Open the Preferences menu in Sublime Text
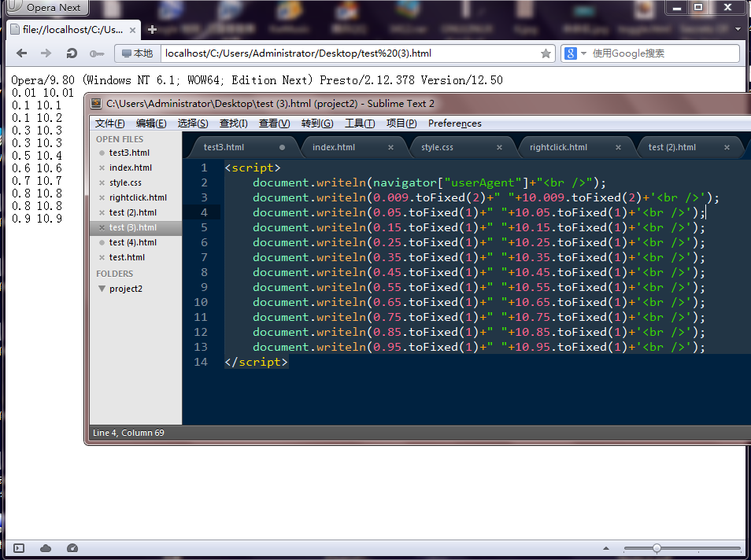Viewport: 751px width, 560px height. coord(454,123)
